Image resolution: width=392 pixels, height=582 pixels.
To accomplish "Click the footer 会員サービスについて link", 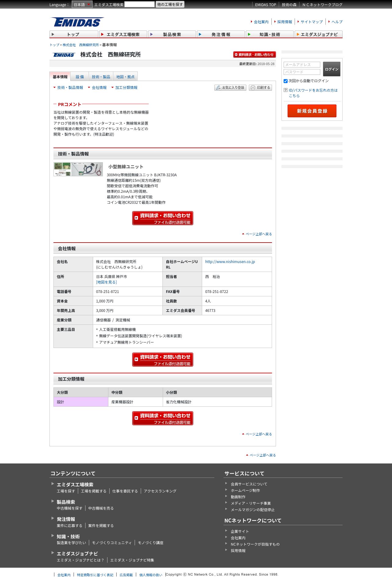I will (x=249, y=484).
